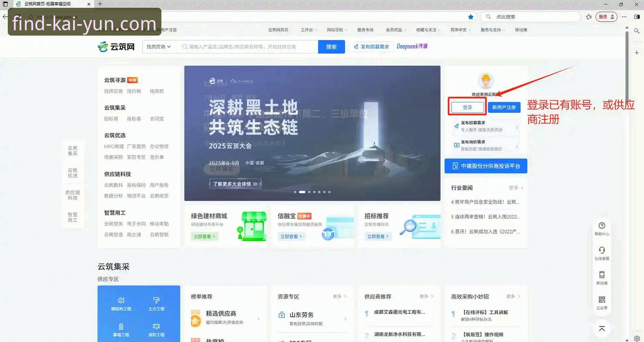Click the 精选供应商 medal icon
The height and width of the screenshot is (342, 644).
click(x=196, y=318)
